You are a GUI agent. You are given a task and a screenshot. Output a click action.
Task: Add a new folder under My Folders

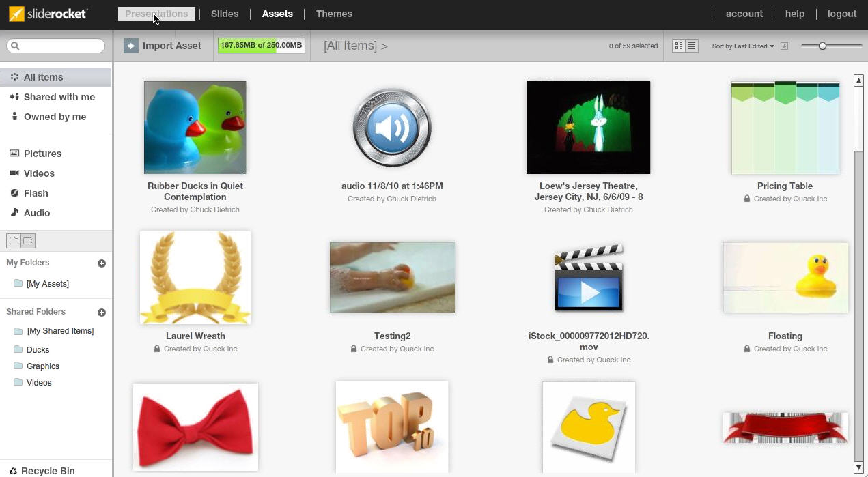[x=102, y=263]
